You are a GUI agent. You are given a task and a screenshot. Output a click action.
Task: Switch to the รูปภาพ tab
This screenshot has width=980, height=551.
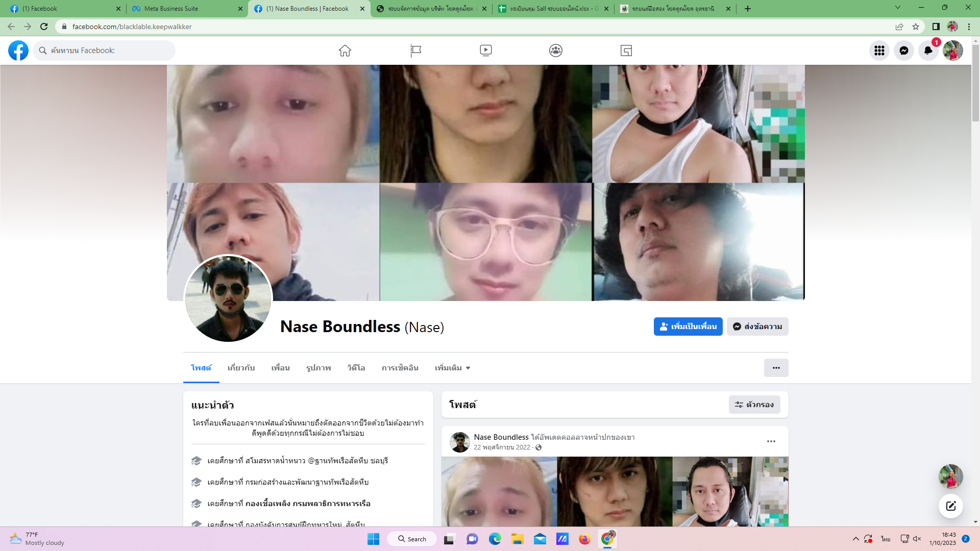(318, 368)
